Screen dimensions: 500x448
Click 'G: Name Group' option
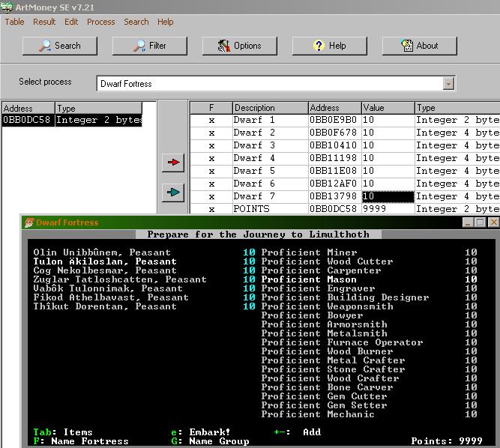click(x=210, y=441)
